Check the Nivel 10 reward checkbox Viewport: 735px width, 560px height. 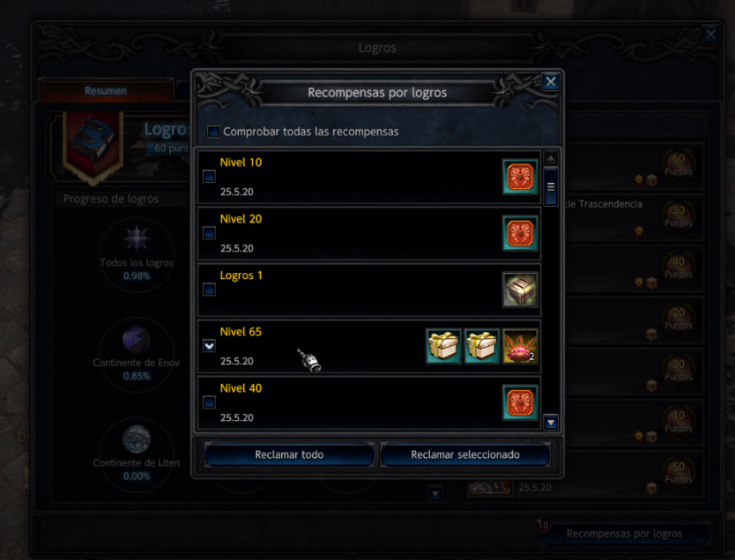click(209, 177)
